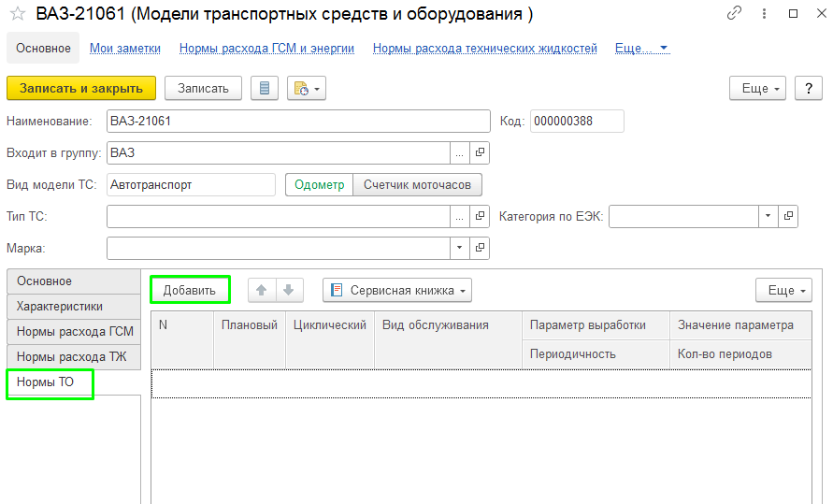Image resolution: width=833 pixels, height=504 pixels.
Task: Move the row down with down arrow
Action: 289,290
